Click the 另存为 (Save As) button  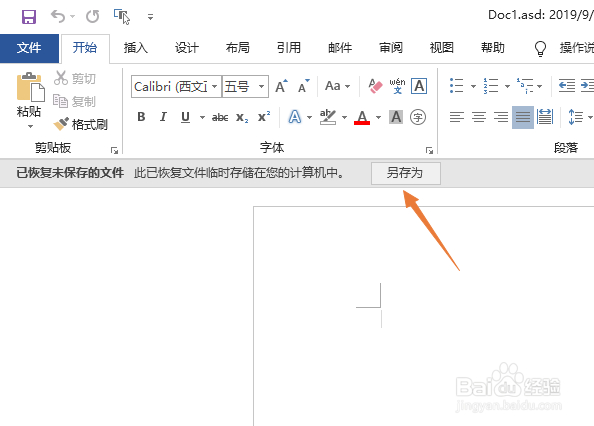tap(406, 173)
